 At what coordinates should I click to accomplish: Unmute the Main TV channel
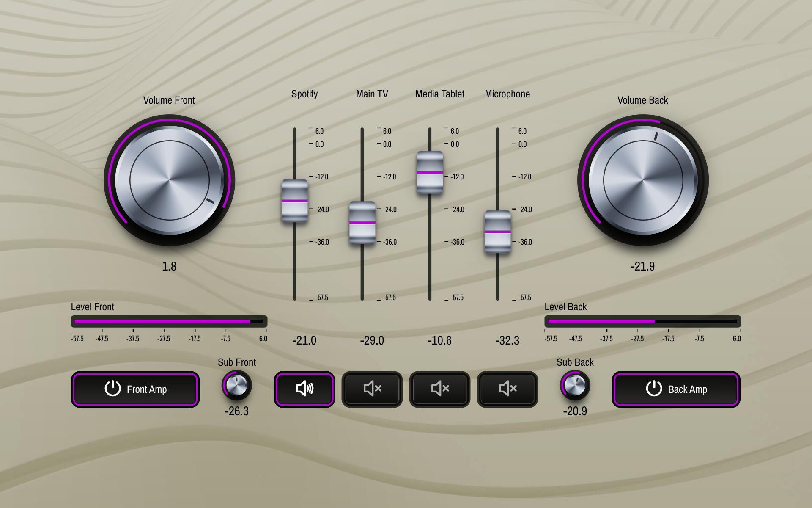(372, 389)
